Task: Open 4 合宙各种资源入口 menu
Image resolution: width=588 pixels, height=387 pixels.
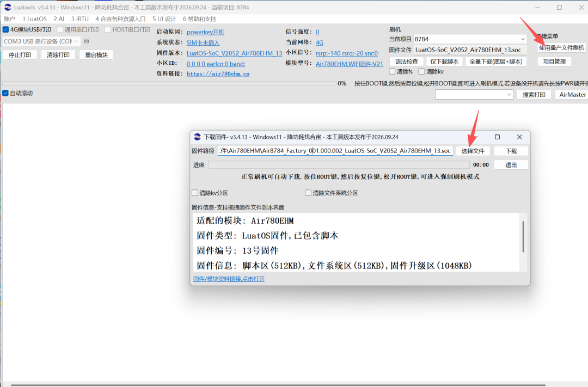Action: [x=120, y=19]
